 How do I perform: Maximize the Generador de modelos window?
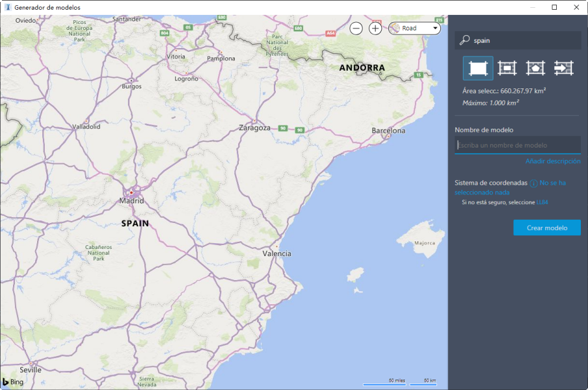(554, 7)
